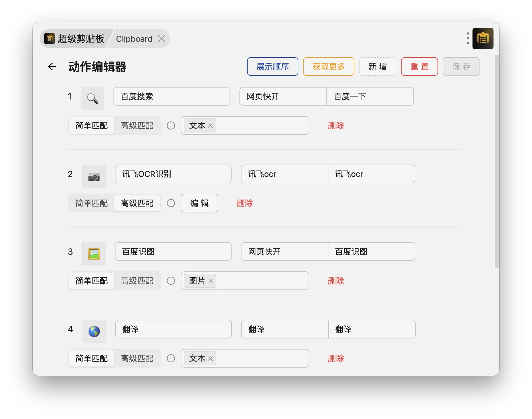Open the 讯飞ocr plugin selector in action 2

point(284,174)
